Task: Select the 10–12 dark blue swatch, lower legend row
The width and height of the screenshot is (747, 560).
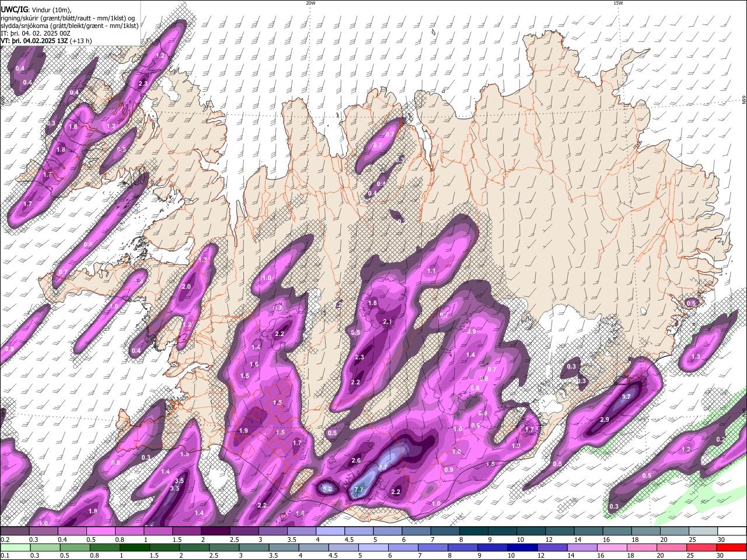Action: pos(522,547)
